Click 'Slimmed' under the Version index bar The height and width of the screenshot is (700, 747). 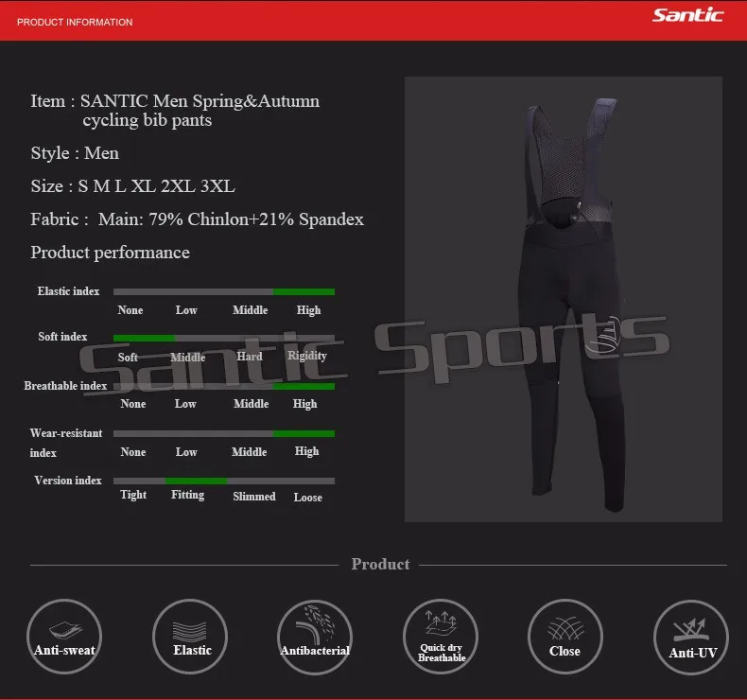[x=254, y=497]
